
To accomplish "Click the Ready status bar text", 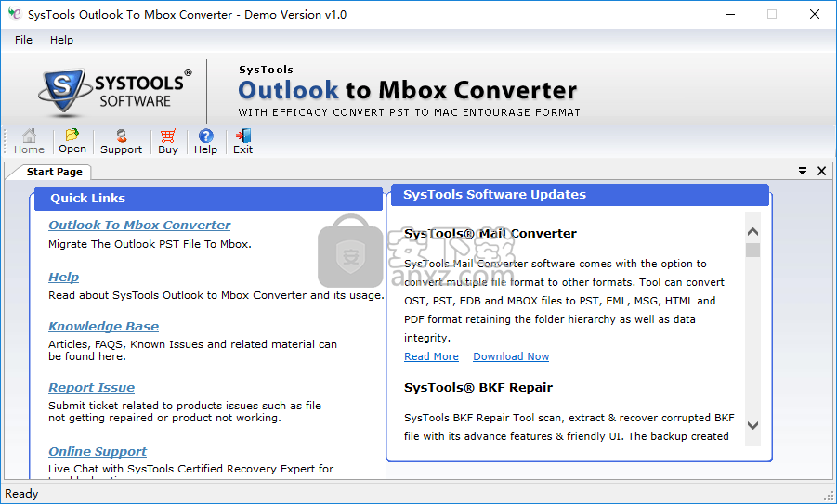I will click(x=21, y=494).
